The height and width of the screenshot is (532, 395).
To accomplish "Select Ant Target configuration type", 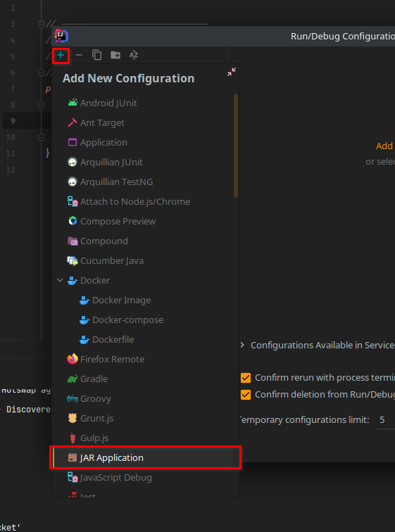I will tap(146, 122).
